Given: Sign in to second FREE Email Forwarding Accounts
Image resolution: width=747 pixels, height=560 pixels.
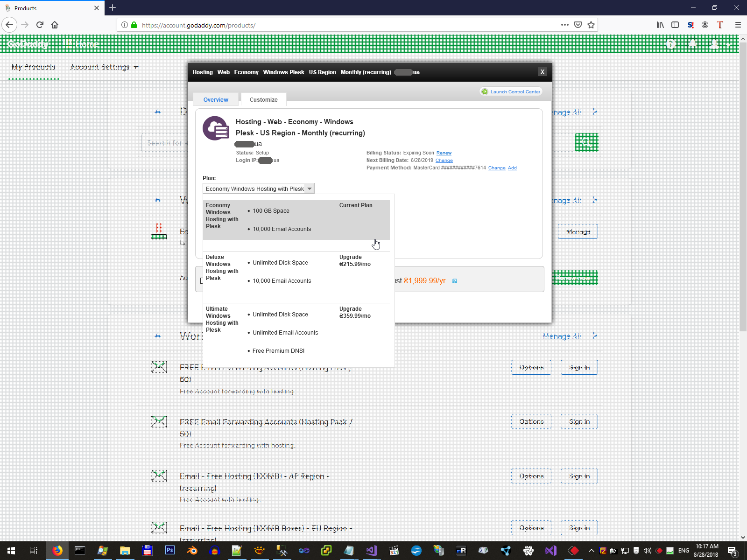Looking at the screenshot, I should point(579,421).
